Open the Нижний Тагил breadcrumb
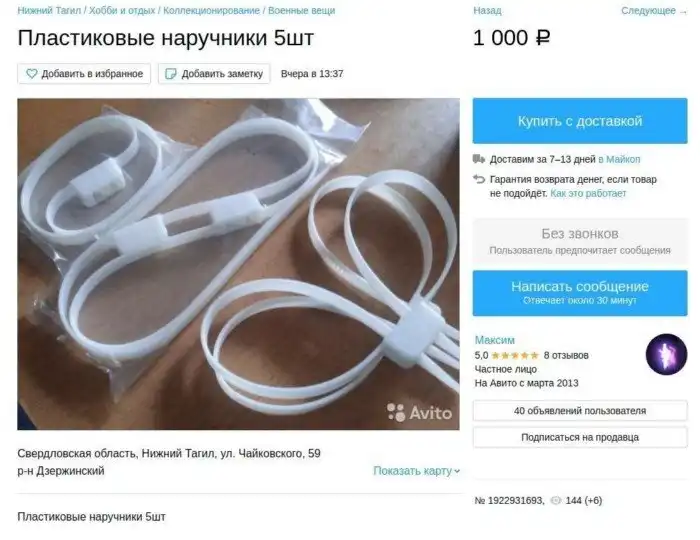This screenshot has height=540, width=700. 49,10
